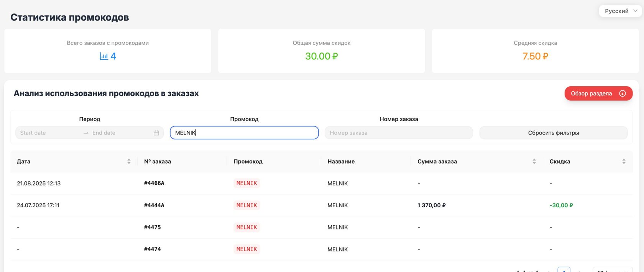This screenshot has height=272, width=644.
Task: Click the bar chart icon beside total orders
Action: pyautogui.click(x=104, y=56)
